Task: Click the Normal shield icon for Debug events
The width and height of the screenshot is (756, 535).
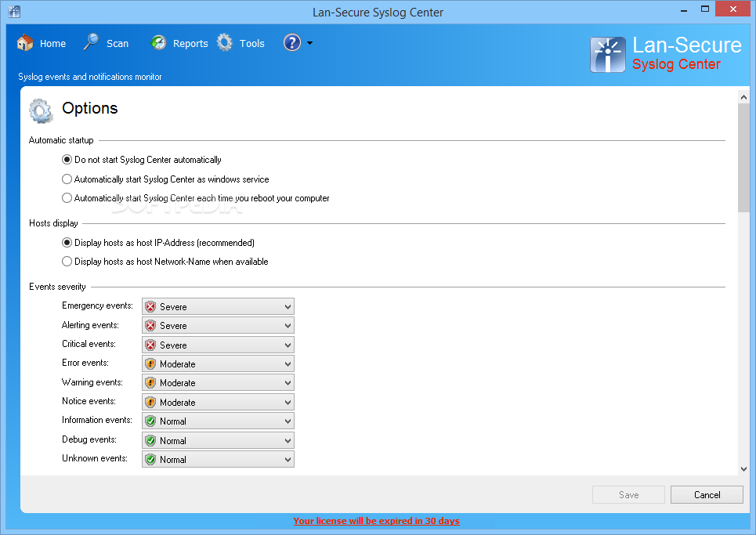Action: click(150, 440)
